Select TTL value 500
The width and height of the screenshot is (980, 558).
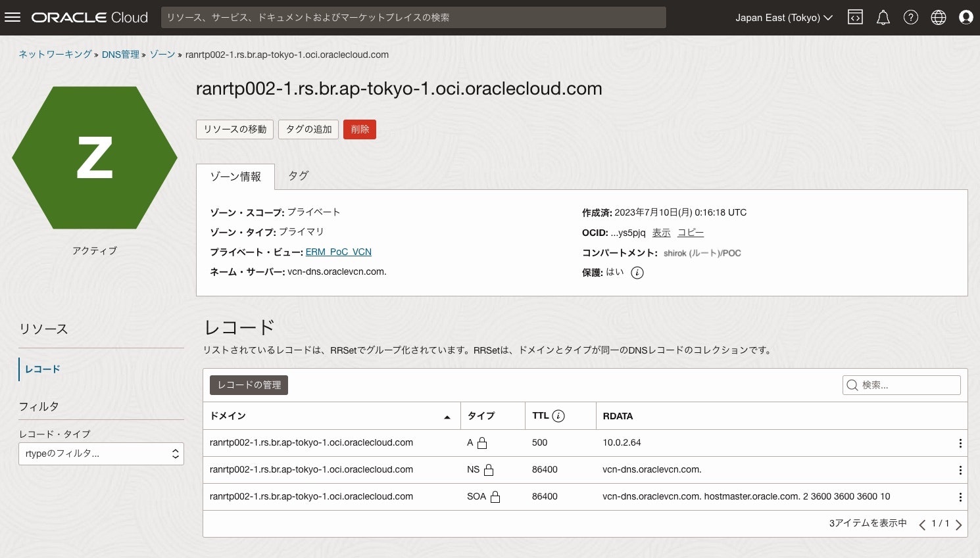pyautogui.click(x=539, y=443)
